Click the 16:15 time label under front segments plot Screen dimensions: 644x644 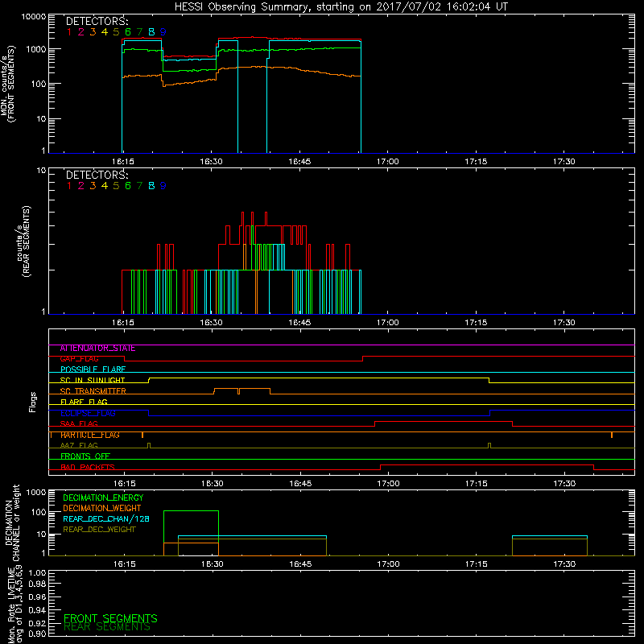pyautogui.click(x=123, y=162)
